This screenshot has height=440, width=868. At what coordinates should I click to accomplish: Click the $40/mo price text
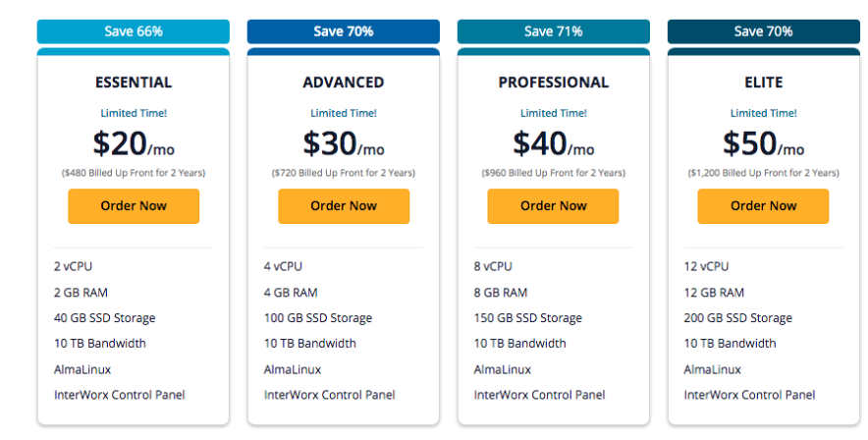pyautogui.click(x=554, y=144)
